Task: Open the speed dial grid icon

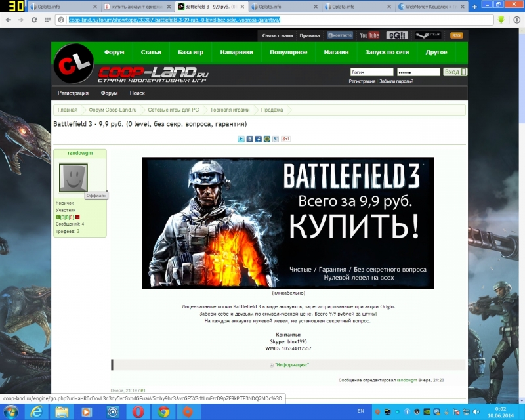Action: (47, 20)
